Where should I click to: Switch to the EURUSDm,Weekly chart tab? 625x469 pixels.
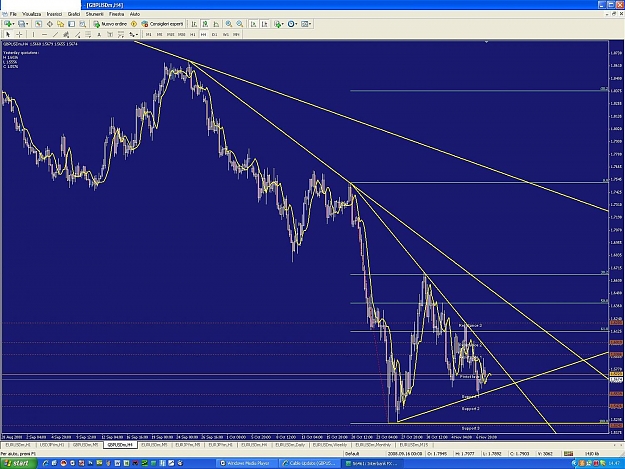[x=329, y=445]
